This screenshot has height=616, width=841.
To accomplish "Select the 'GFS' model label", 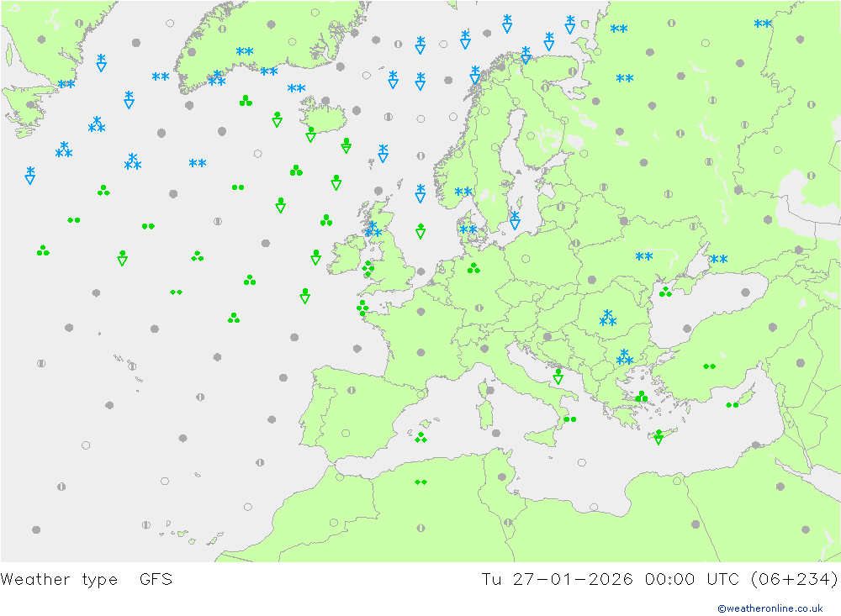I will pyautogui.click(x=156, y=580).
